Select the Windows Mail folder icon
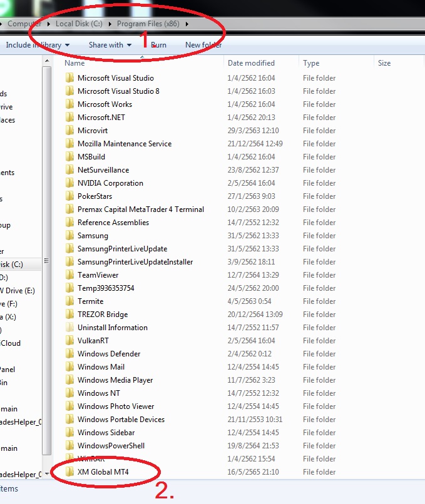Screen dimensions: 425x504 coord(69,367)
